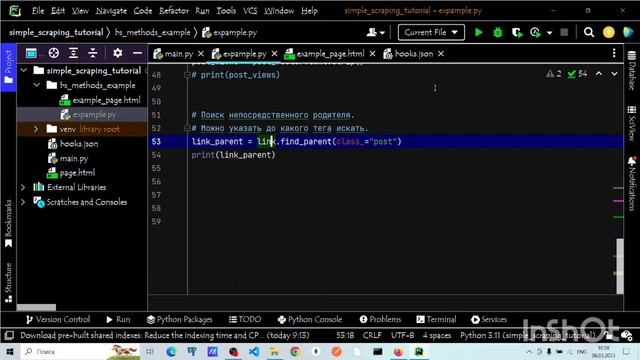The height and width of the screenshot is (360, 640).
Task: Start debugging with the bug icon
Action: (x=498, y=32)
